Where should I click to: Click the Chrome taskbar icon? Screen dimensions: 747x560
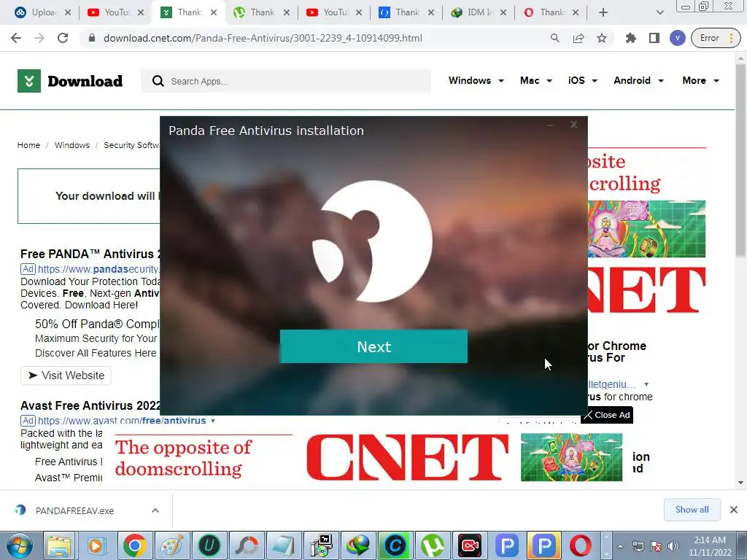coord(135,545)
